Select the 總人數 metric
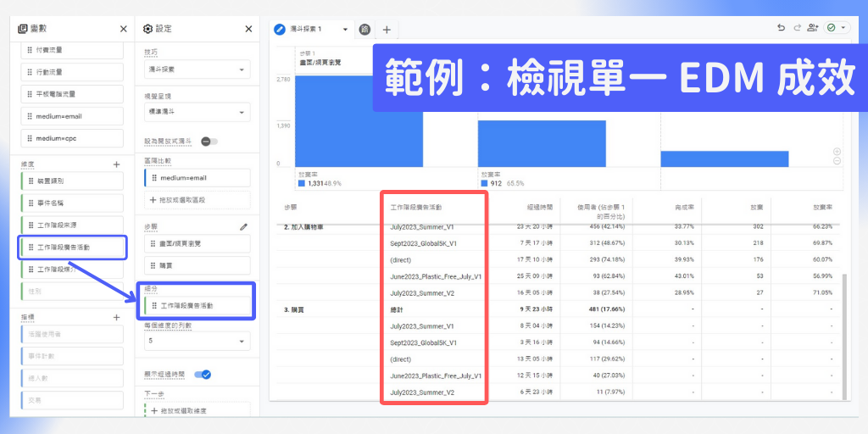 tap(72, 378)
